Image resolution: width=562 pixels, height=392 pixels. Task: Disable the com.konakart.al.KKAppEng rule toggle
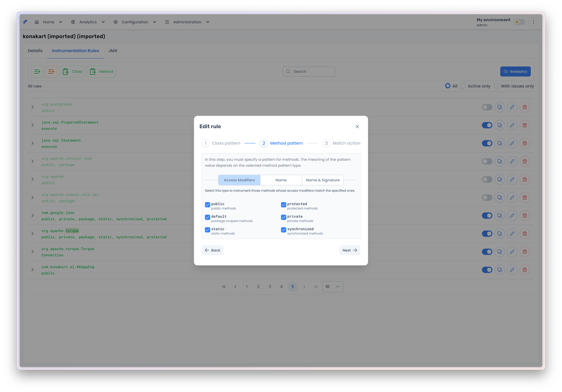pos(487,270)
